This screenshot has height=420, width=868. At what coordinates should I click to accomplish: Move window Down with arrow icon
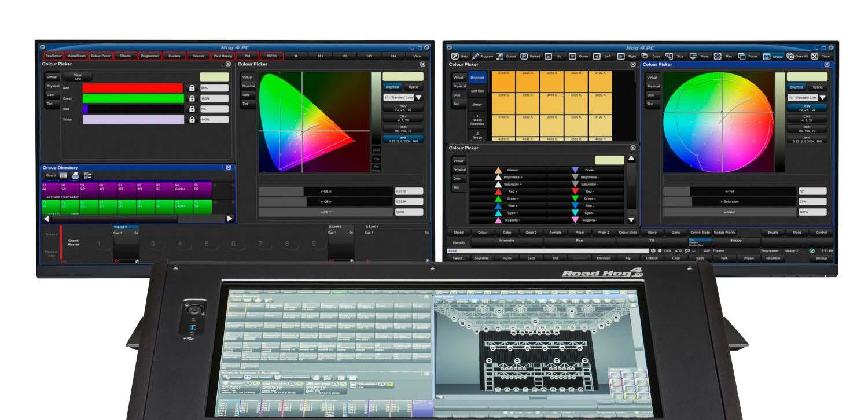(x=572, y=56)
